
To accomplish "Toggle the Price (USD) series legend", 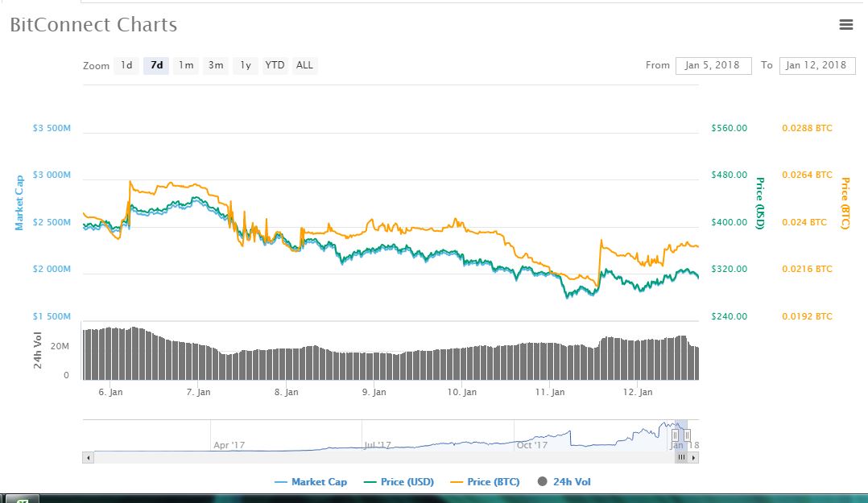I will click(x=399, y=482).
